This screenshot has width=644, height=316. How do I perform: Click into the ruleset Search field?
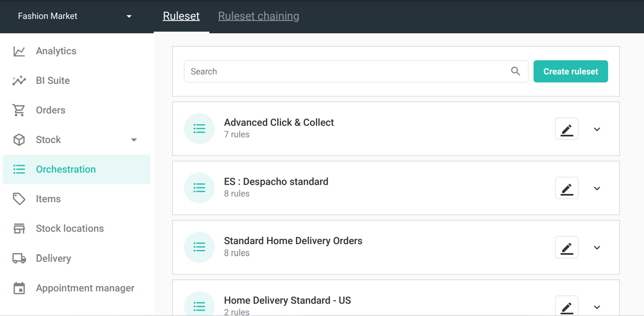345,72
